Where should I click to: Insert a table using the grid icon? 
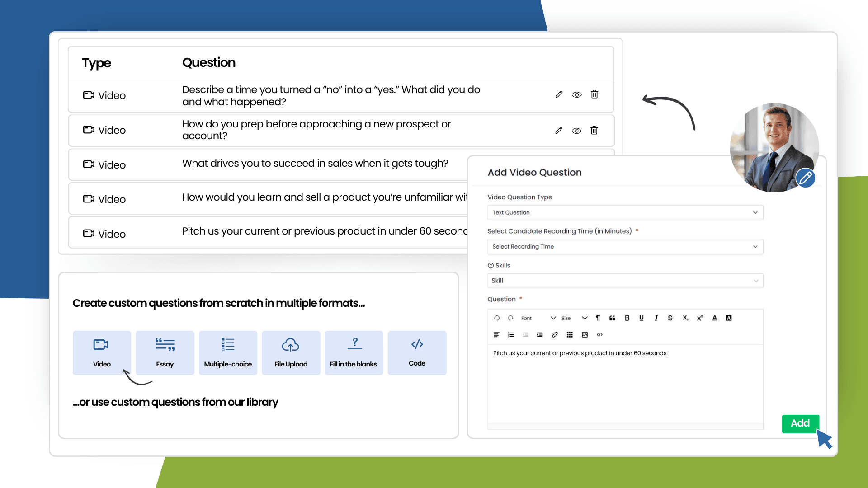(x=570, y=334)
